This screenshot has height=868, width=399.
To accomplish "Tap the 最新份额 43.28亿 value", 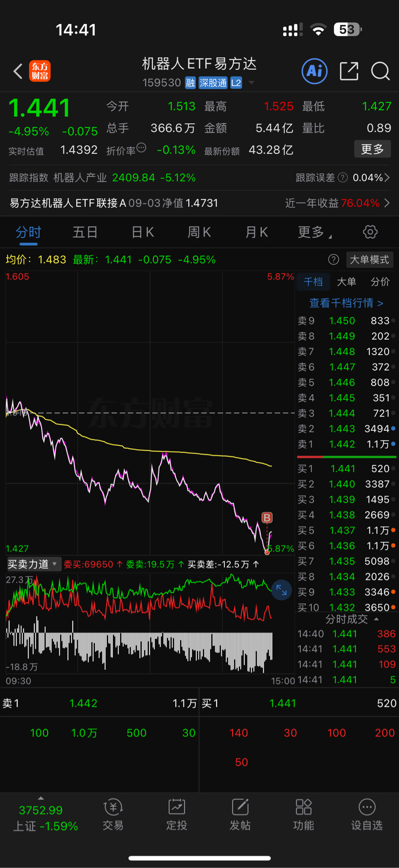I will pos(271,150).
